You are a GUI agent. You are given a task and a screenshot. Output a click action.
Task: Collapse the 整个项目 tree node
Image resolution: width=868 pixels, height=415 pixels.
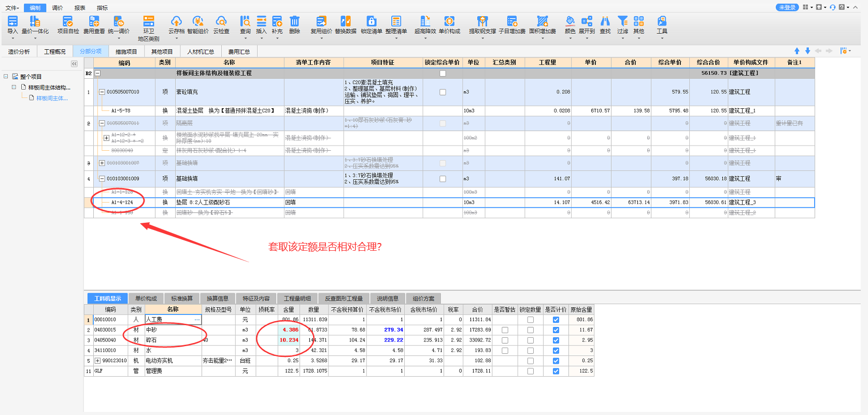point(6,76)
